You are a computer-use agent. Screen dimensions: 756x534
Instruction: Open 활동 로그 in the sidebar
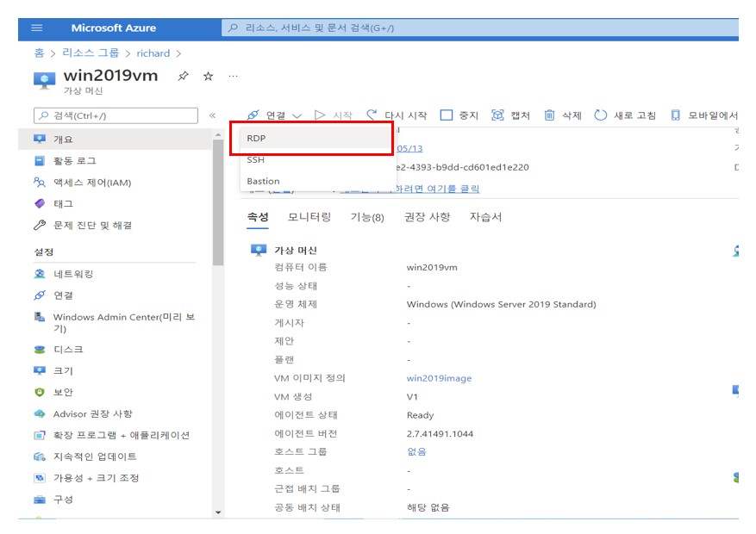click(x=115, y=161)
